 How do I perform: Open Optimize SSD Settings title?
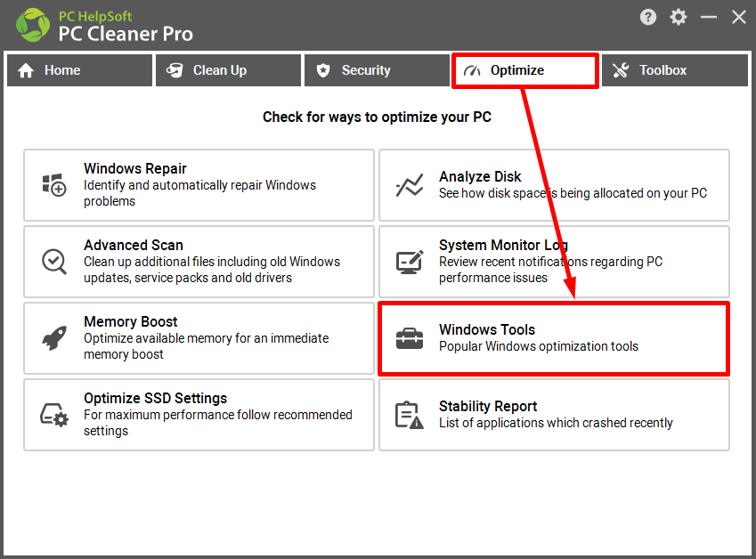[x=155, y=399]
